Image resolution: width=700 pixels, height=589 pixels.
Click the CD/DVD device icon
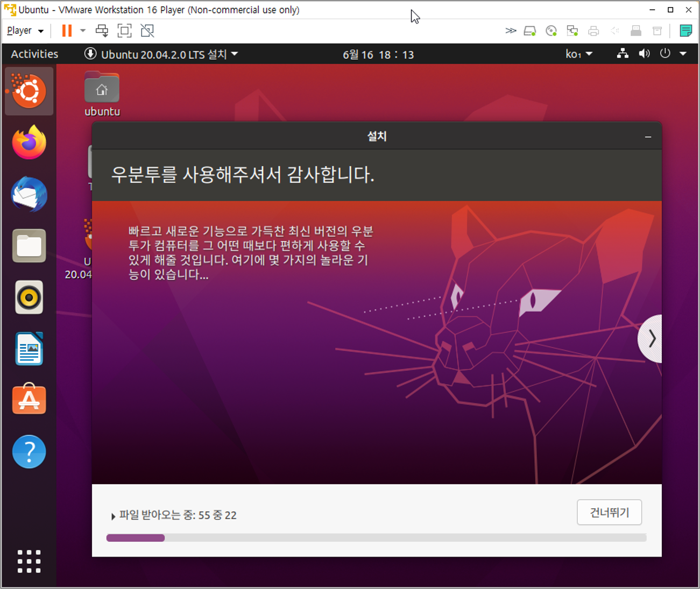[551, 31]
